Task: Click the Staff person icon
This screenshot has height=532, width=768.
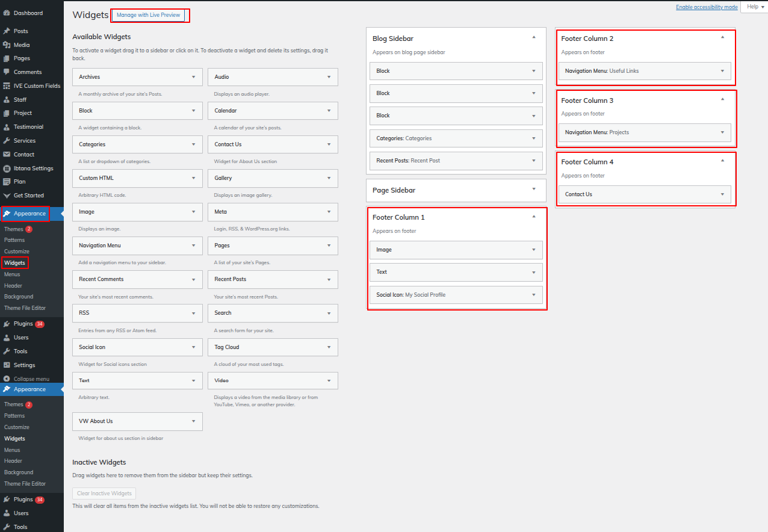Action: tap(7, 100)
